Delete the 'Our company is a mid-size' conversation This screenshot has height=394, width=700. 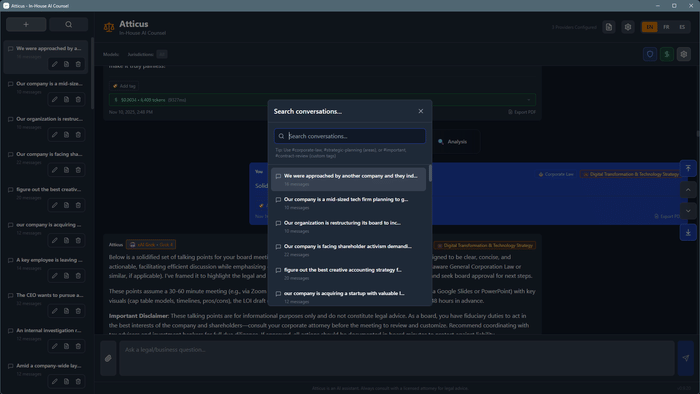tap(78, 100)
